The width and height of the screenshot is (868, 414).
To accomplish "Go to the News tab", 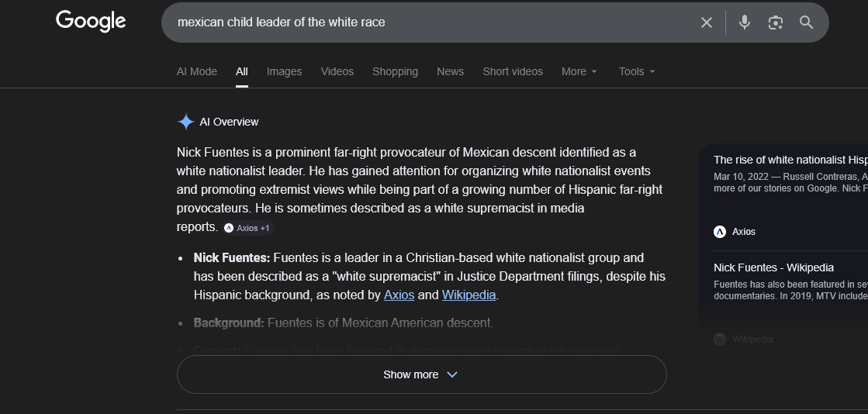I will 450,71.
